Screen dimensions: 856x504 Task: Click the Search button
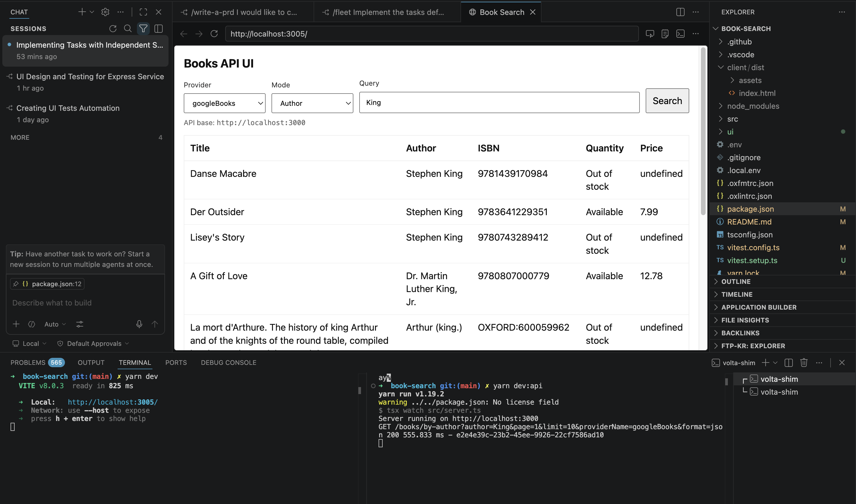[x=667, y=101]
